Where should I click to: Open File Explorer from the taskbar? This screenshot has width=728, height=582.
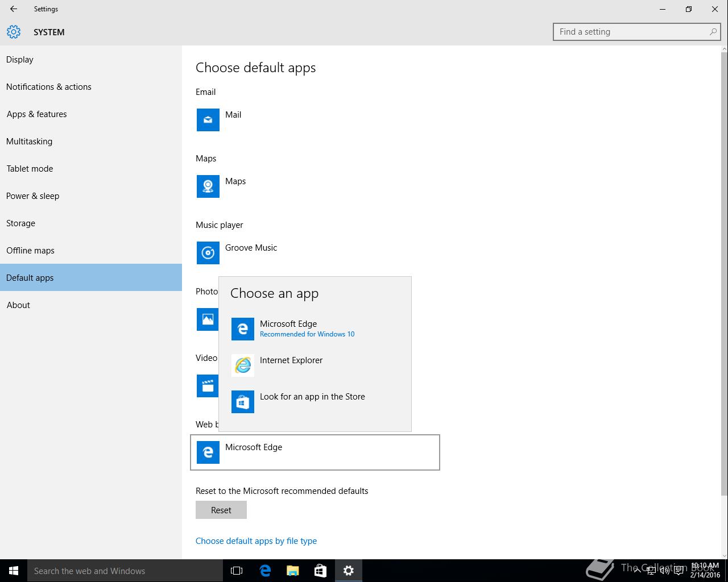point(292,571)
